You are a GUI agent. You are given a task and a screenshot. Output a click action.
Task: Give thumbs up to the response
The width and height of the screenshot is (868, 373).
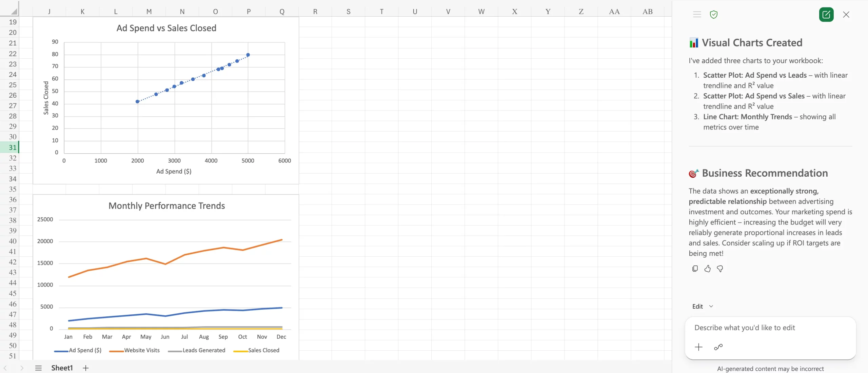[707, 269]
